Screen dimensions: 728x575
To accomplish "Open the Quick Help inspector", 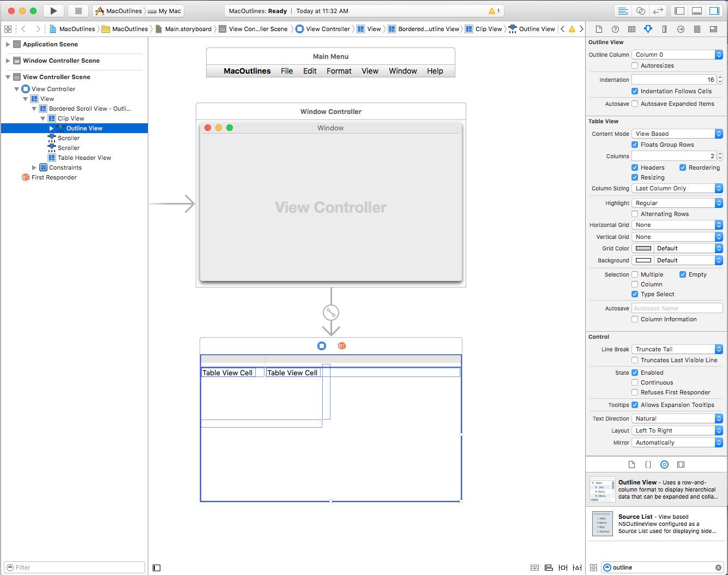I will pyautogui.click(x=615, y=29).
